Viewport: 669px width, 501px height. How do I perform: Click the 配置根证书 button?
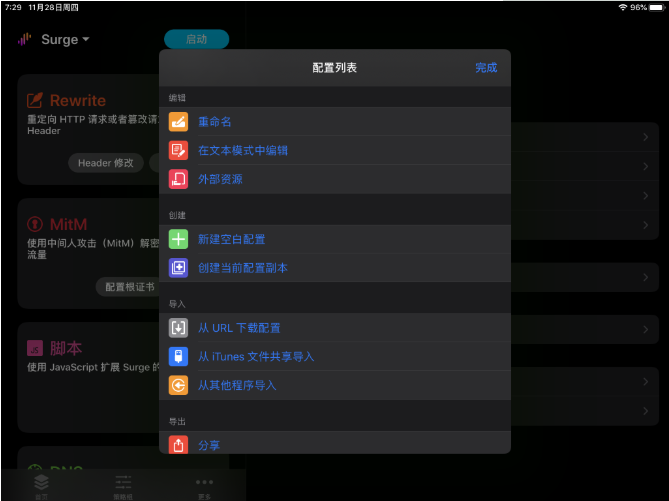pos(130,287)
